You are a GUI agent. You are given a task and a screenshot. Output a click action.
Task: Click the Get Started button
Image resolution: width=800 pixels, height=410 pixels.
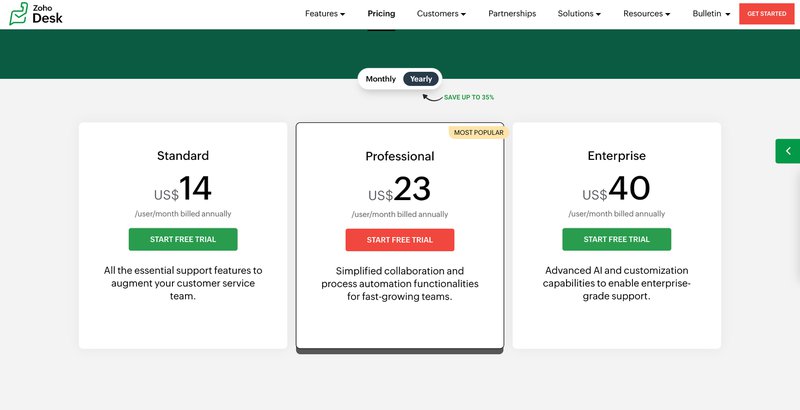(x=767, y=14)
